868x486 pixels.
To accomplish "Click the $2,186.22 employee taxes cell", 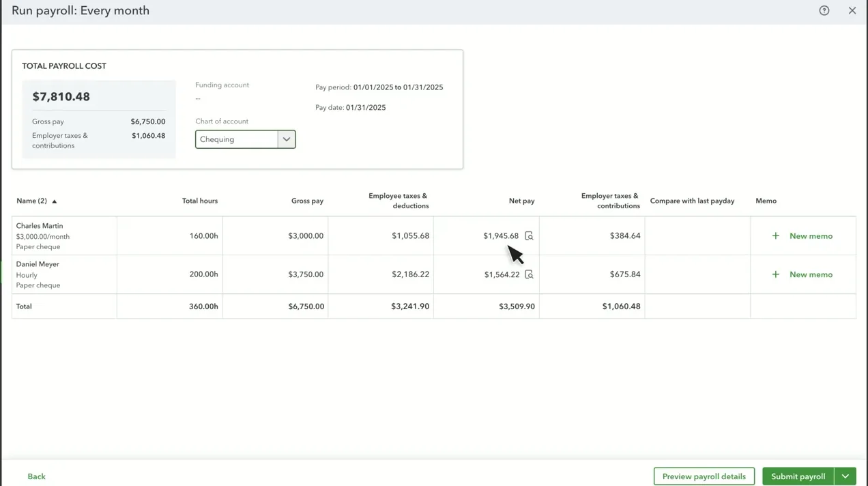I will [411, 274].
